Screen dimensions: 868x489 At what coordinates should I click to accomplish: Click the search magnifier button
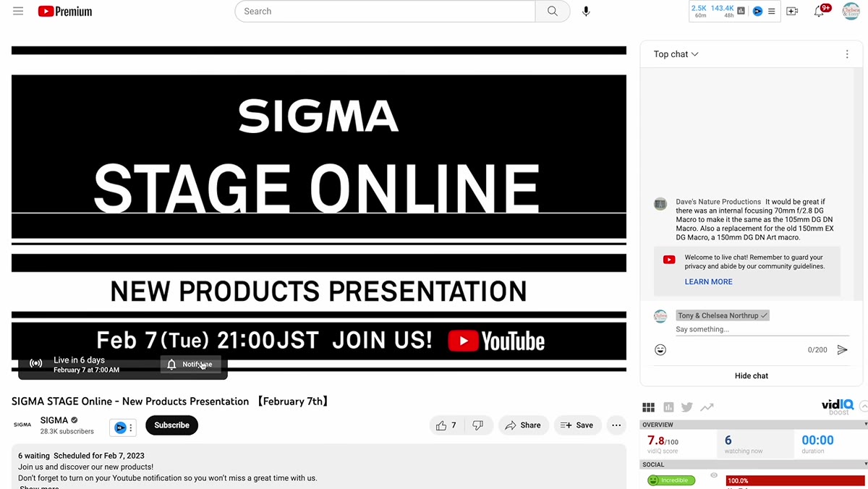[553, 12]
